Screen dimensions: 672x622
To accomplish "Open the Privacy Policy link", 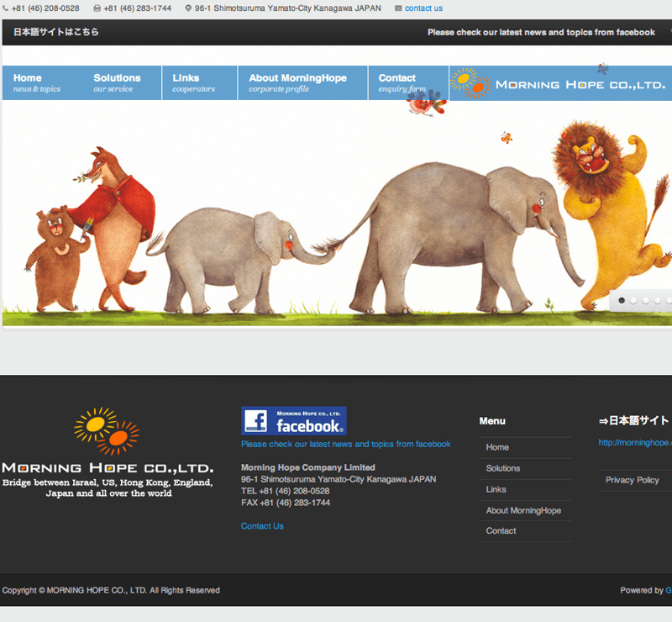I will pos(633,480).
